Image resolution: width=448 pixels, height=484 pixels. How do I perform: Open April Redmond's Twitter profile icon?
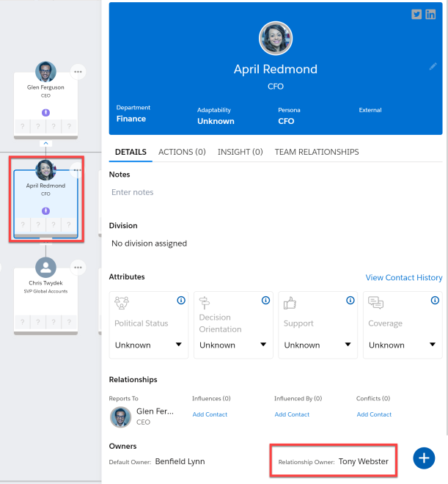click(416, 14)
